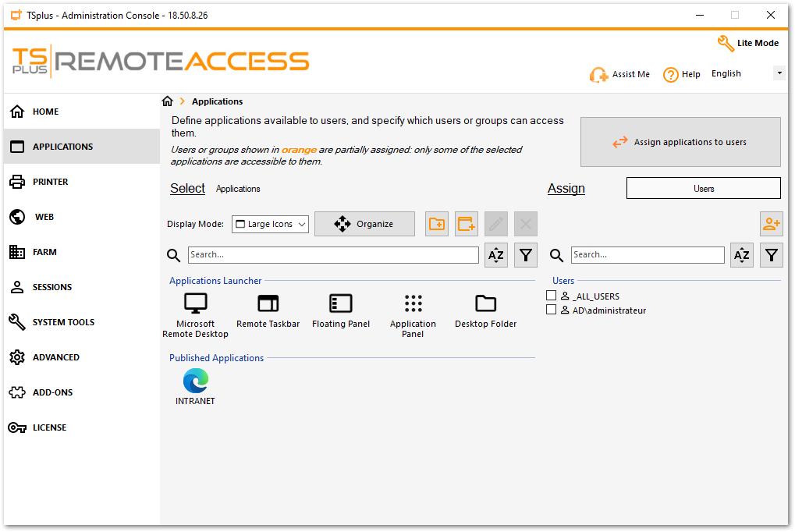Sort applications alphabetically with the A-Z icon

pyautogui.click(x=495, y=255)
